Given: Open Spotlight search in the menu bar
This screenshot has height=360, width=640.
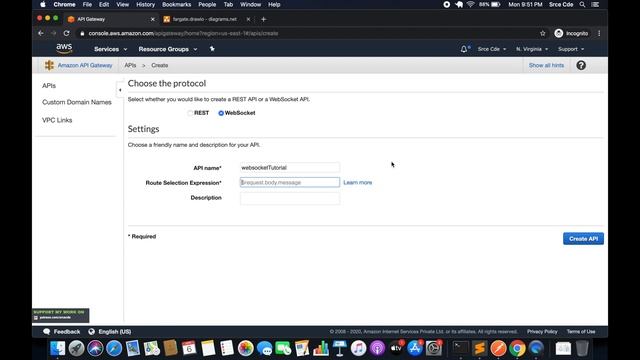Looking at the screenshot, I should point(582,4).
